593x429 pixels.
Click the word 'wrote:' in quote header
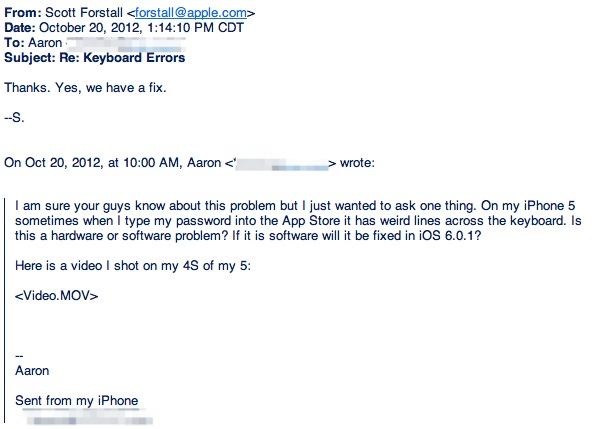357,163
